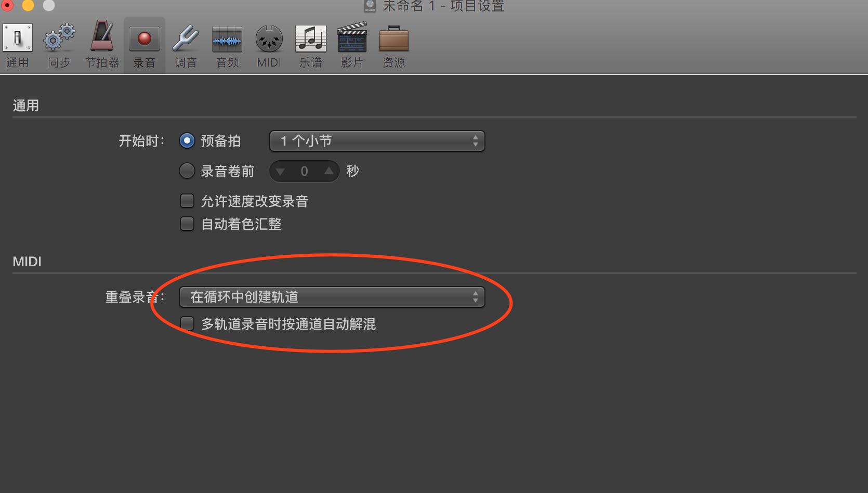Decrease pre-roll seconds with down arrow
The height and width of the screenshot is (493, 868).
coord(281,171)
